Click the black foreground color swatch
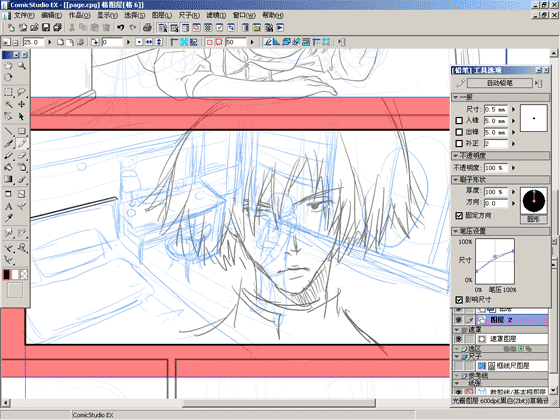This screenshot has width=560, height=420. (x=6, y=275)
